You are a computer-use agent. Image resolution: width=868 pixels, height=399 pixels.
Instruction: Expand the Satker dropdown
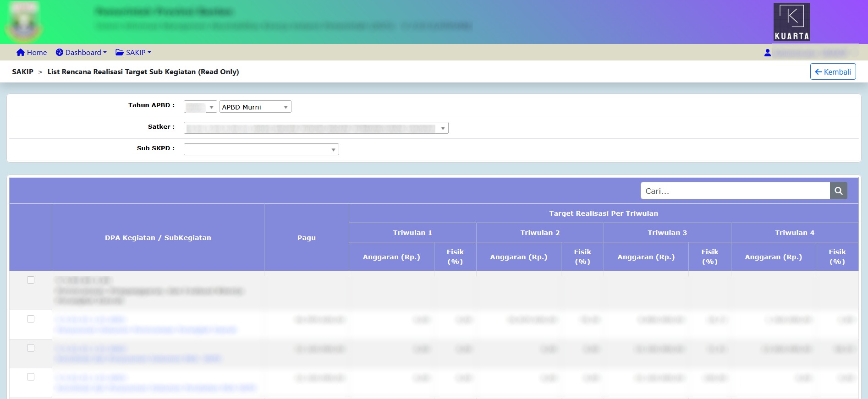tap(316, 128)
